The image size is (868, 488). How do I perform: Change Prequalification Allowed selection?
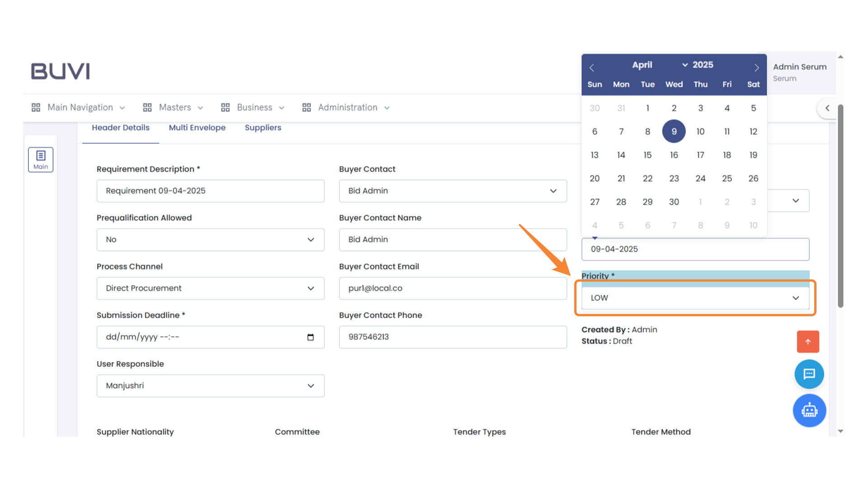pos(210,239)
